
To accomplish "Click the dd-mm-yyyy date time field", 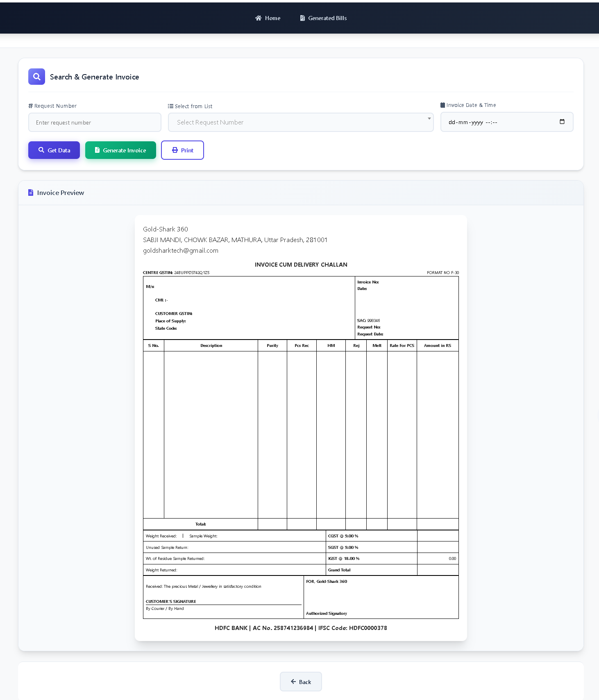I will click(500, 122).
